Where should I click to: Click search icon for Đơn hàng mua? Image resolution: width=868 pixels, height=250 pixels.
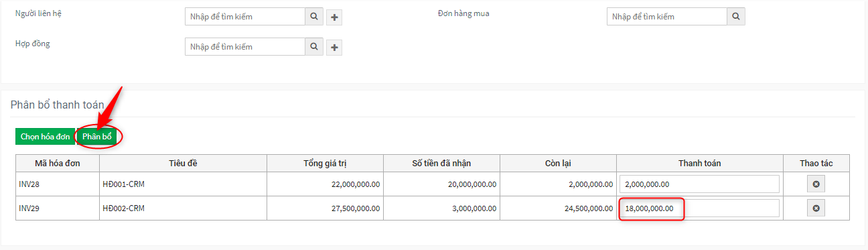pos(736,17)
